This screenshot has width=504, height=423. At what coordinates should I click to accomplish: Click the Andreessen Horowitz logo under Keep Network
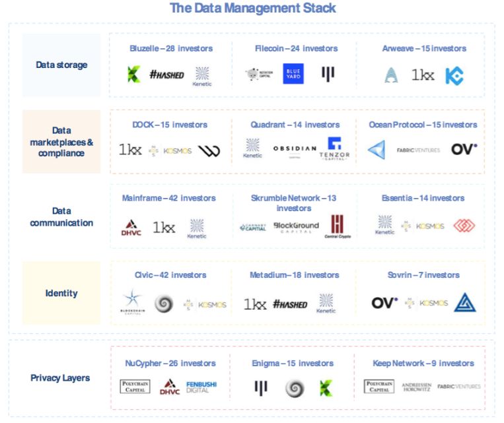[417, 387]
